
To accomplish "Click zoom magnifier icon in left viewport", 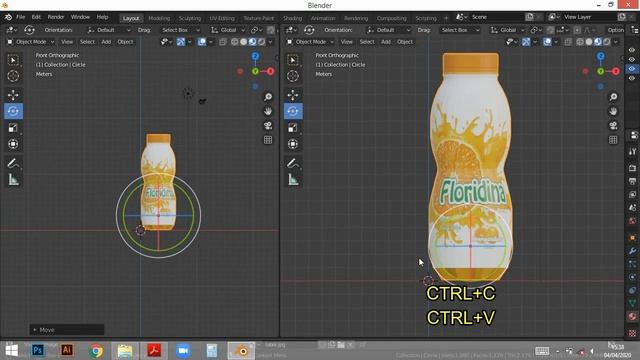I will [268, 97].
